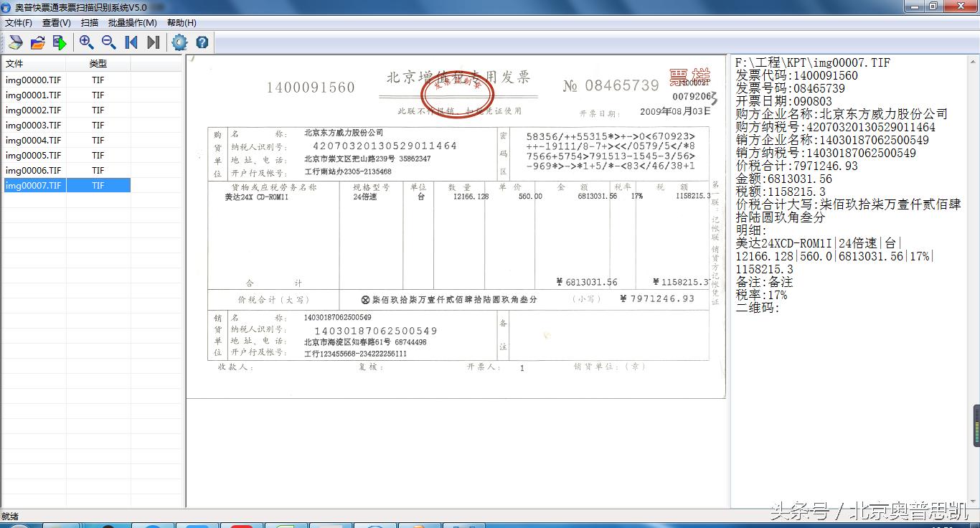Start a new scan with the scanner icon
Viewport: 980px width, 528px height.
(15, 42)
